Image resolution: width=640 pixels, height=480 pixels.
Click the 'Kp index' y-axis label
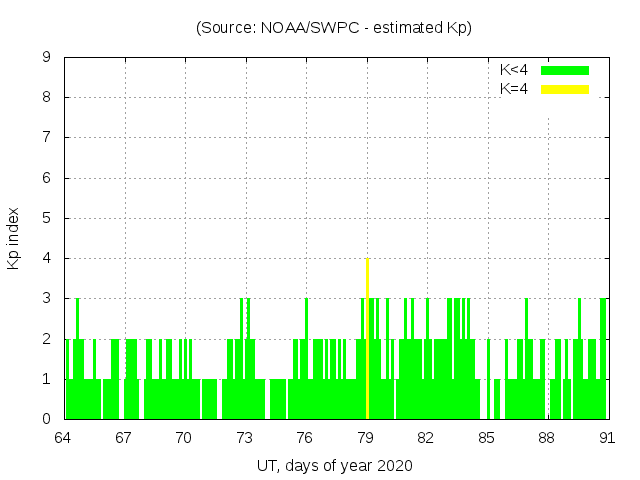click(x=14, y=238)
